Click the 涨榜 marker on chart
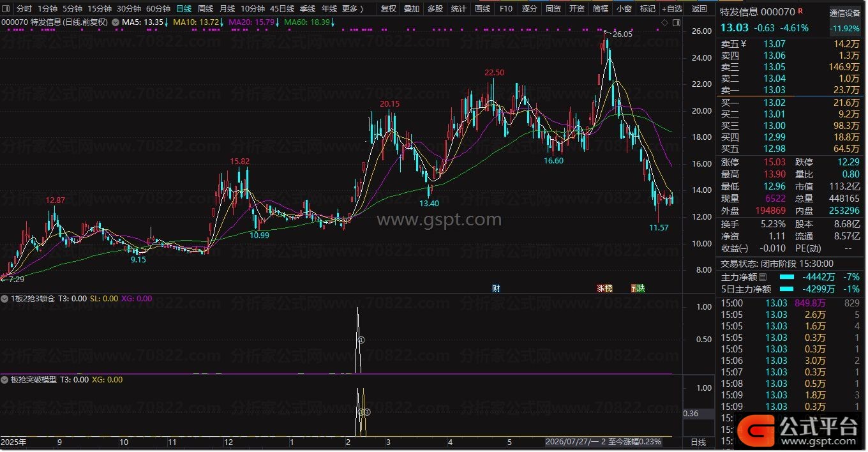This screenshot has width=868, height=452. 604,289
